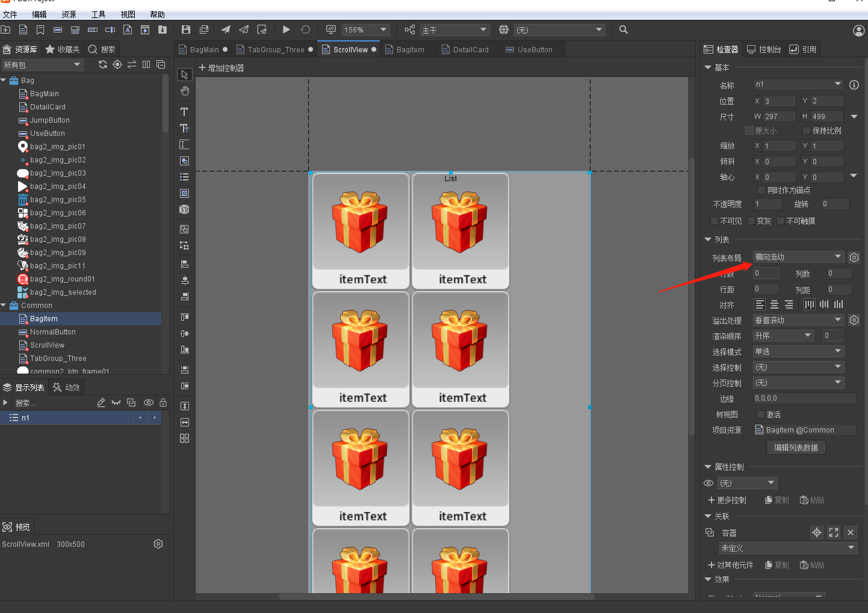The image size is (868, 613).
Task: Toggle the 不可触摸 checkbox
Action: (781, 221)
